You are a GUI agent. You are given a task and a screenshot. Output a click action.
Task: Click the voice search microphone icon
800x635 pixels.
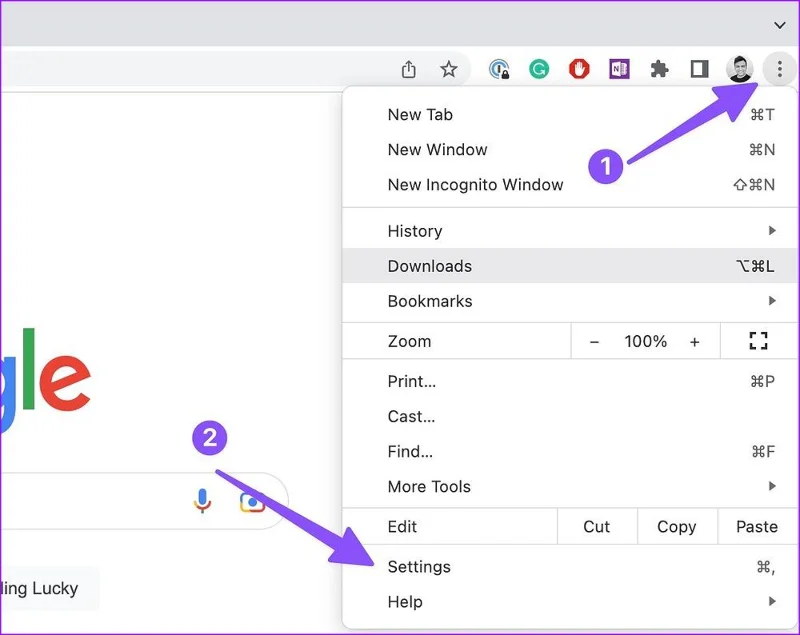(202, 500)
